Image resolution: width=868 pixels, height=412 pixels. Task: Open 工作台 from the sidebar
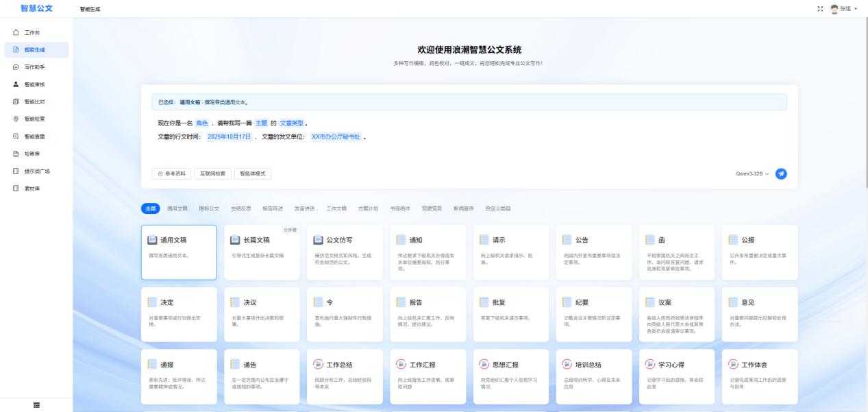[32, 33]
